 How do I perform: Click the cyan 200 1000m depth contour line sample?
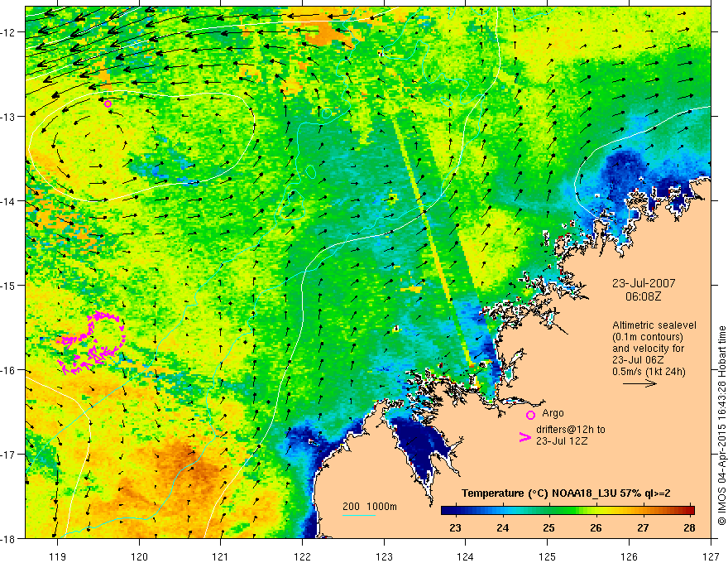click(x=359, y=515)
